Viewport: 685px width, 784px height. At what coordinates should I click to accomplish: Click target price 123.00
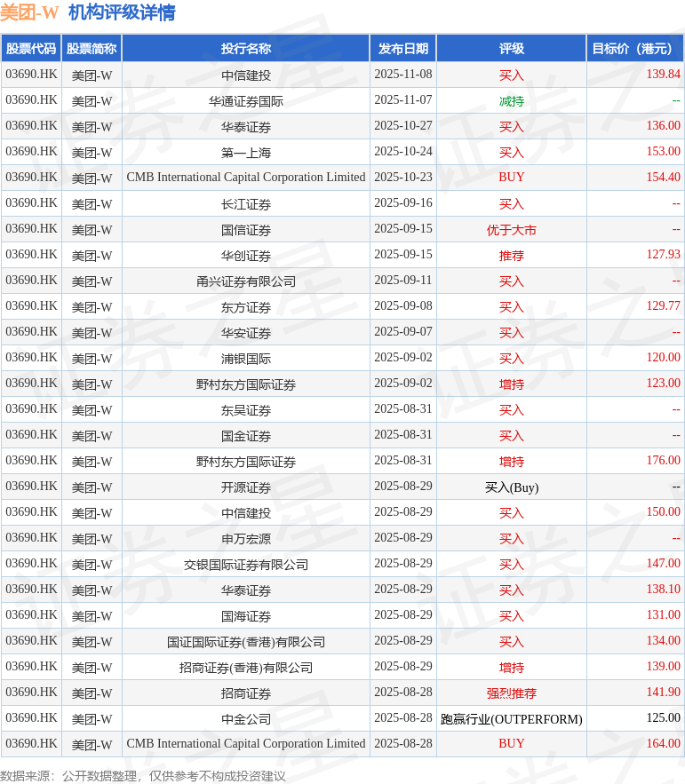pyautogui.click(x=663, y=383)
